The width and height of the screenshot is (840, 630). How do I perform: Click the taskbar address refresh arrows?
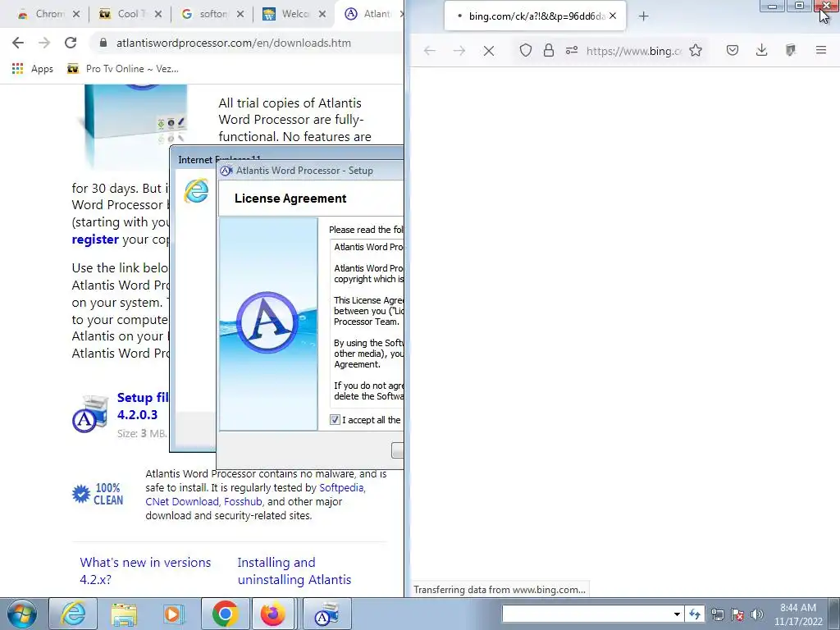click(x=694, y=614)
